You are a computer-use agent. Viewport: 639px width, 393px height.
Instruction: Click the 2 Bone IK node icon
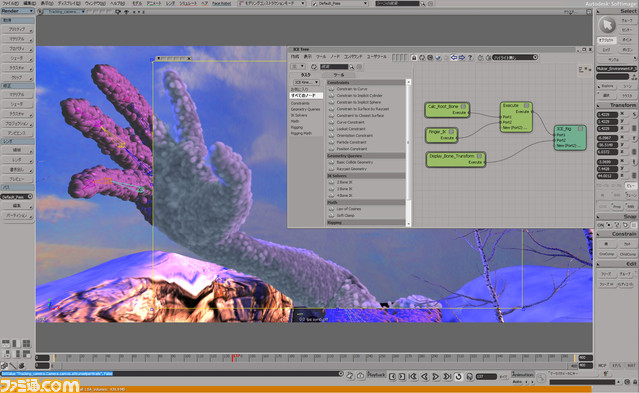pyautogui.click(x=332, y=182)
